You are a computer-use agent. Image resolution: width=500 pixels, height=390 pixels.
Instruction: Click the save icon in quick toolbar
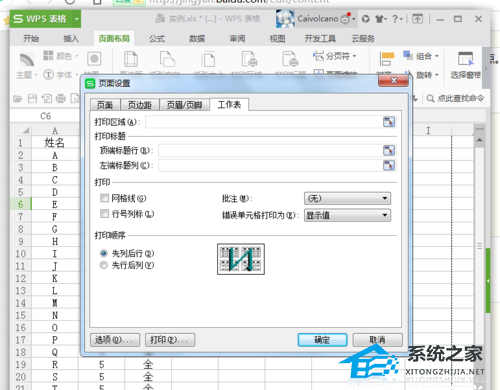pyautogui.click(x=32, y=98)
